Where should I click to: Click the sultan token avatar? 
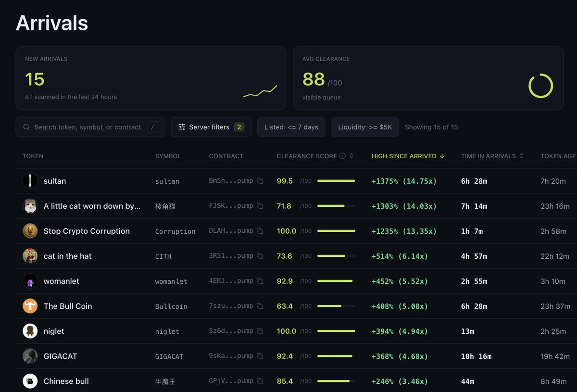coord(30,181)
